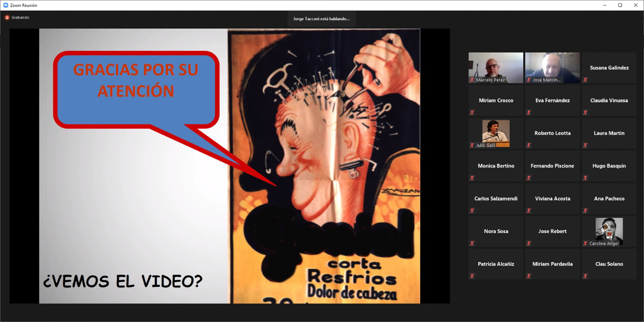
Task: Click muted mic icon on Hugo Basquin tile
Action: [x=585, y=178]
